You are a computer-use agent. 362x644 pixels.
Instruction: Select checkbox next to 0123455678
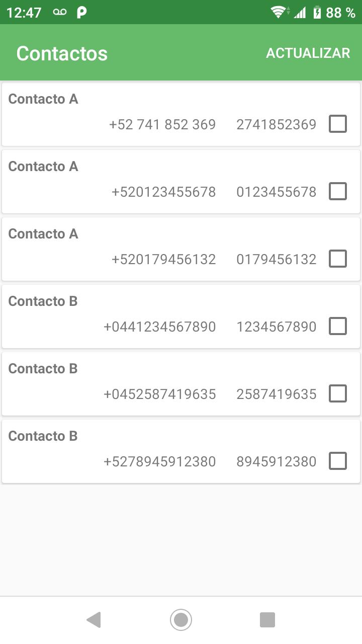(338, 191)
